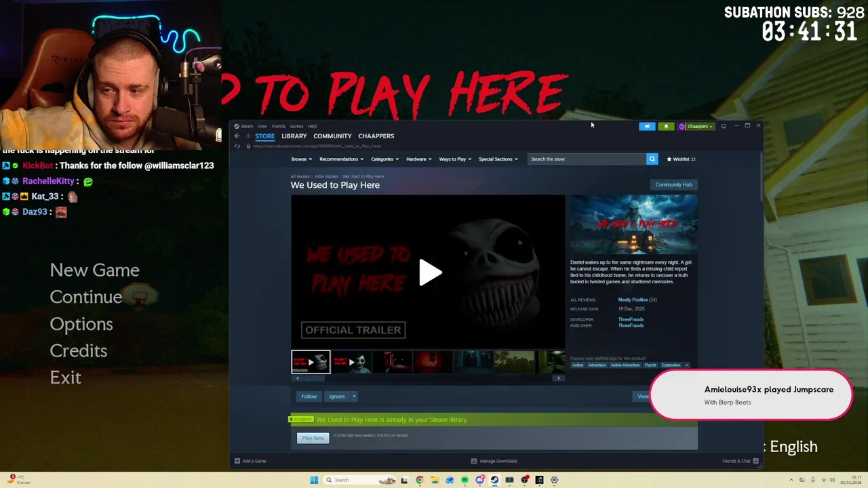
Task: Select the Exploration tag
Action: click(x=671, y=365)
